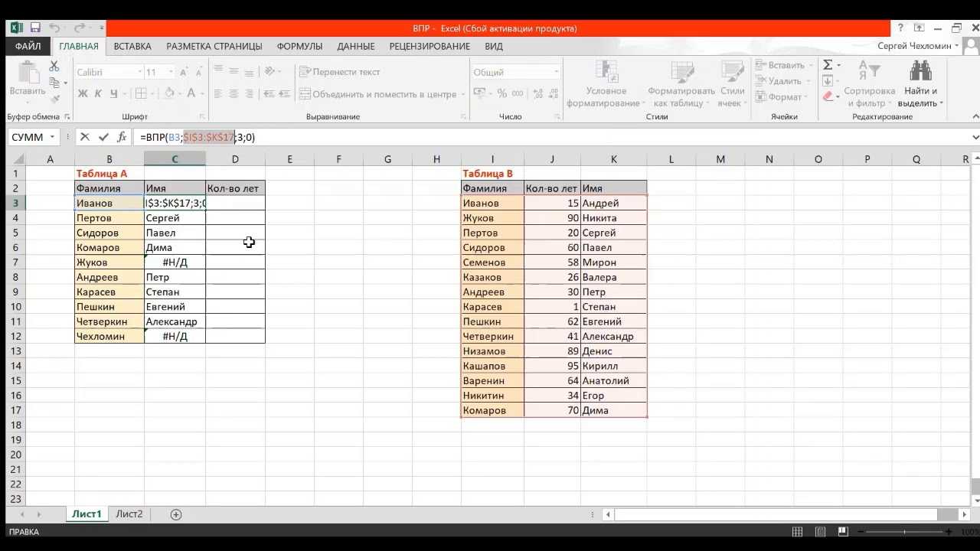The height and width of the screenshot is (551, 980).
Task: Click the Format Painter brush icon
Action: click(x=54, y=98)
